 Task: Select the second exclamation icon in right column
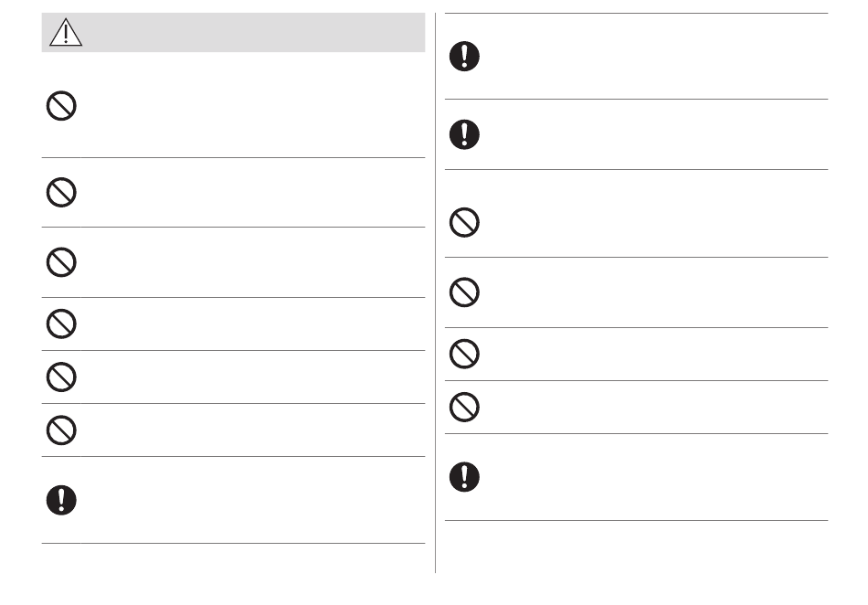click(x=464, y=134)
